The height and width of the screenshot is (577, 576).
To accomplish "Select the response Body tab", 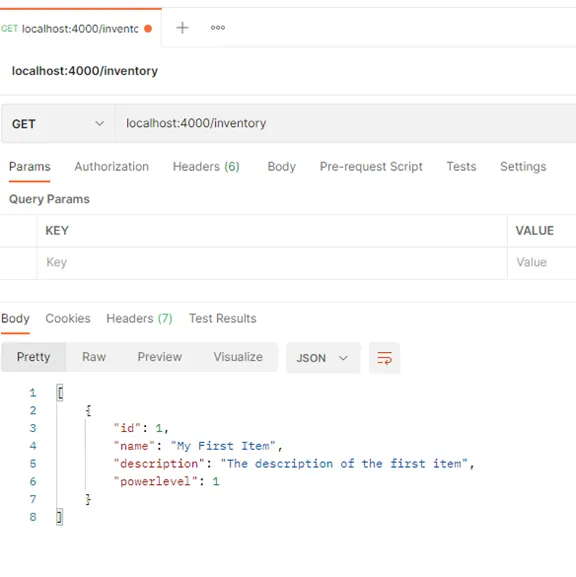I will click(x=15, y=318).
